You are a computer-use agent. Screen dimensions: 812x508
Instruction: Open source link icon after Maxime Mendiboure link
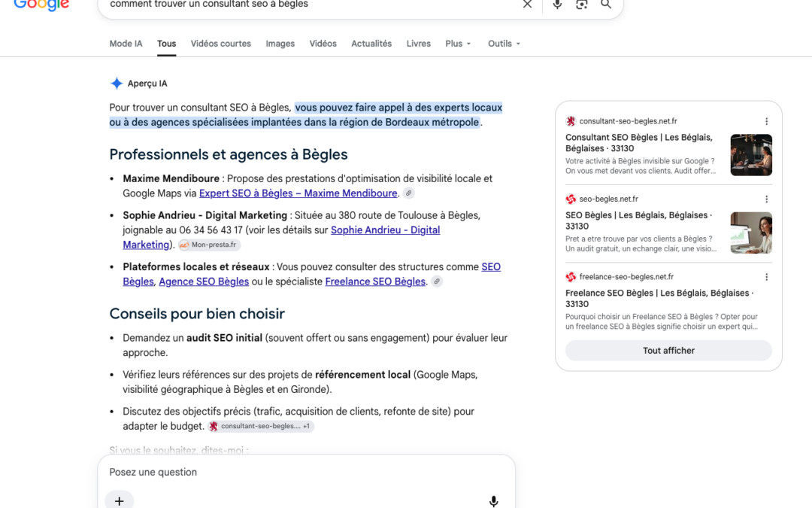(408, 193)
